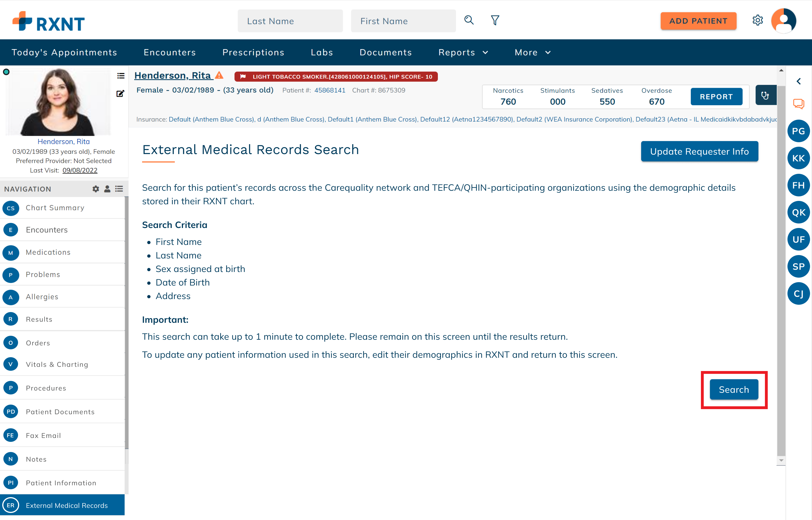Click the RXNT logo
This screenshot has width=812, height=520.
tap(48, 21)
